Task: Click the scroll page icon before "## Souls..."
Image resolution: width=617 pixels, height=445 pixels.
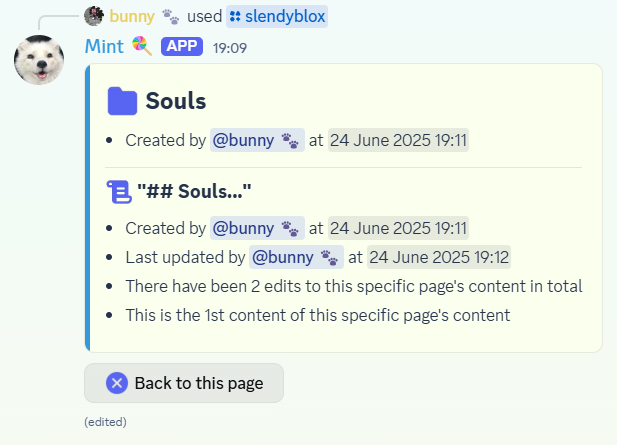Action: coord(119,192)
